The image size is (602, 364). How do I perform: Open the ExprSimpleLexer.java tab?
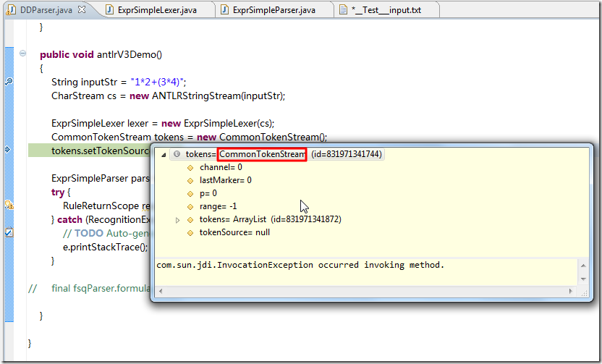(x=157, y=10)
